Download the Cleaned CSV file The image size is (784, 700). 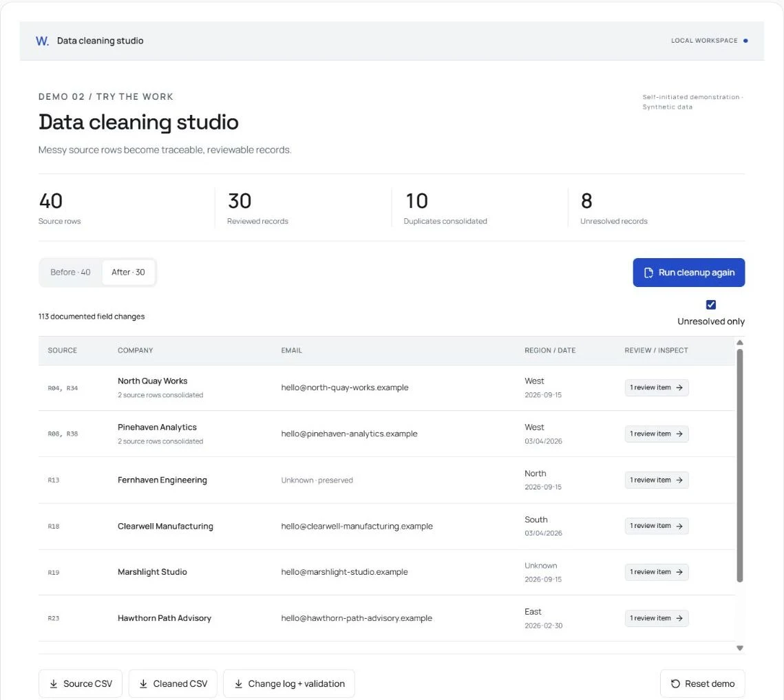pos(173,683)
